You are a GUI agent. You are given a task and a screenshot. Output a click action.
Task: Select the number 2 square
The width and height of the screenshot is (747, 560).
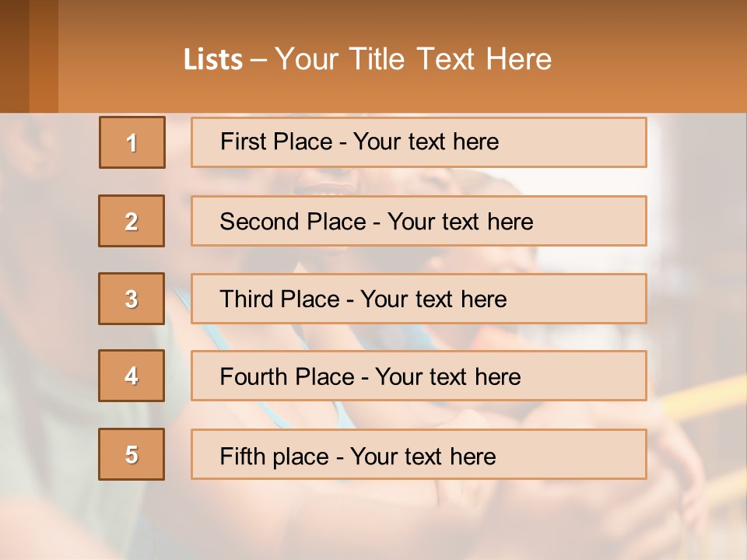pyautogui.click(x=132, y=221)
